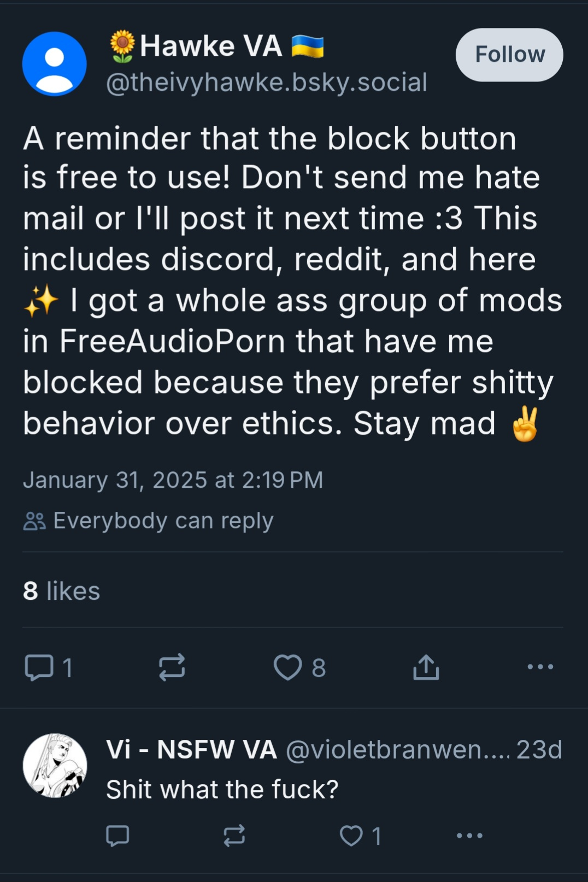Viewport: 588px width, 882px height.
Task: Like the main post heart icon
Action: pyautogui.click(x=288, y=668)
